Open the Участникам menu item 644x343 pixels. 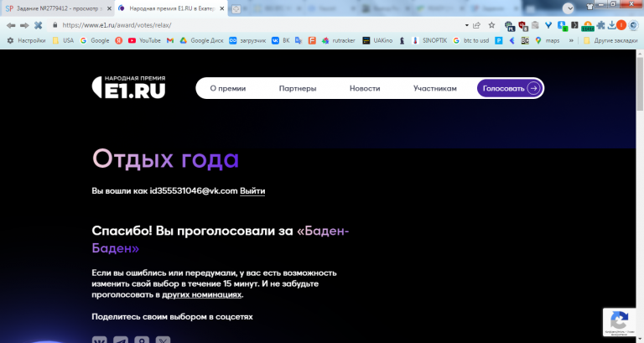tap(435, 88)
